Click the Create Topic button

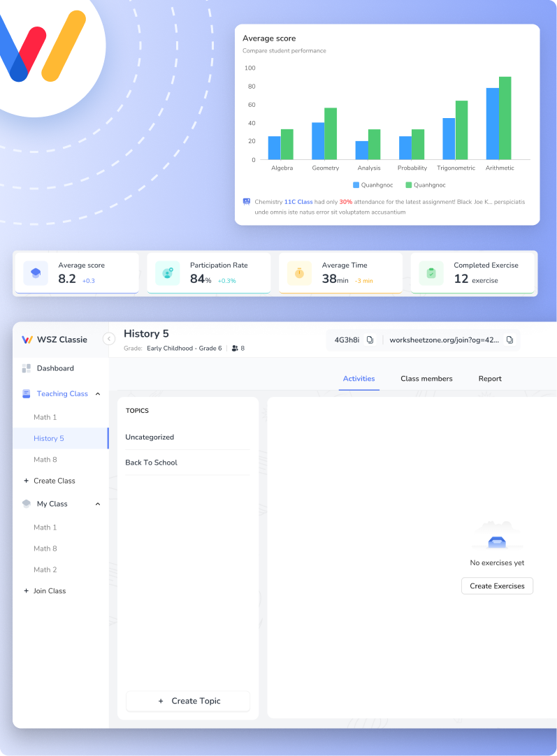(x=188, y=701)
